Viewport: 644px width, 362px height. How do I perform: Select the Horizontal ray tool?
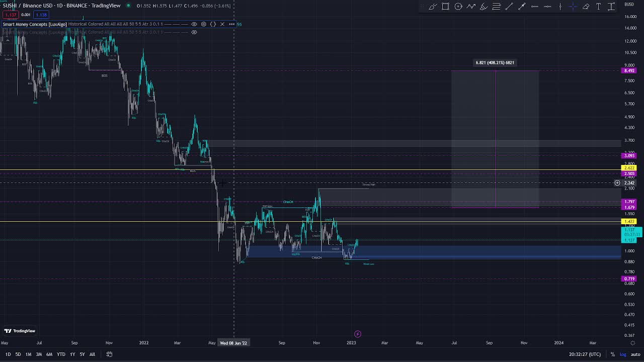coord(547,7)
